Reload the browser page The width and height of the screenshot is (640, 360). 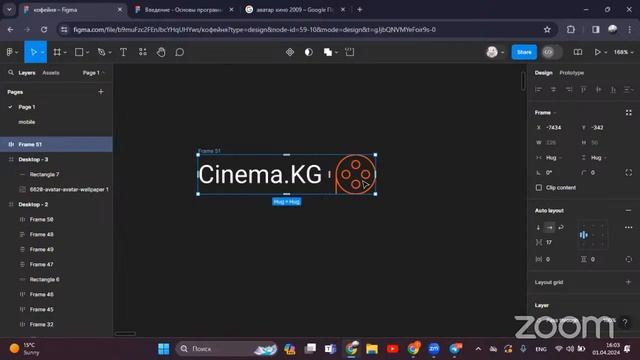44,29
